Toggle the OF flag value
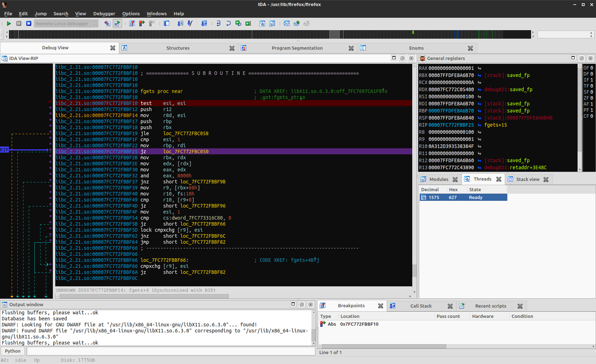 click(x=591, y=68)
